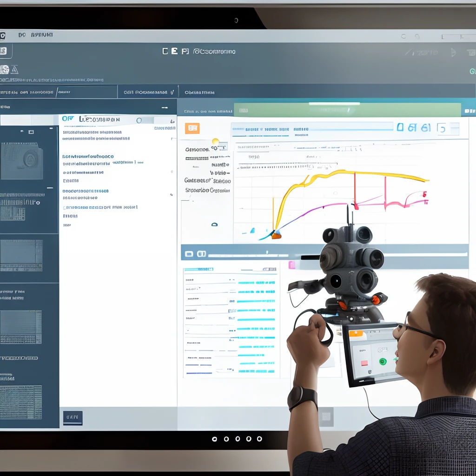Click the shorter red vertical marker on the chart
This screenshot has width=476, height=476.
(x=385, y=193)
